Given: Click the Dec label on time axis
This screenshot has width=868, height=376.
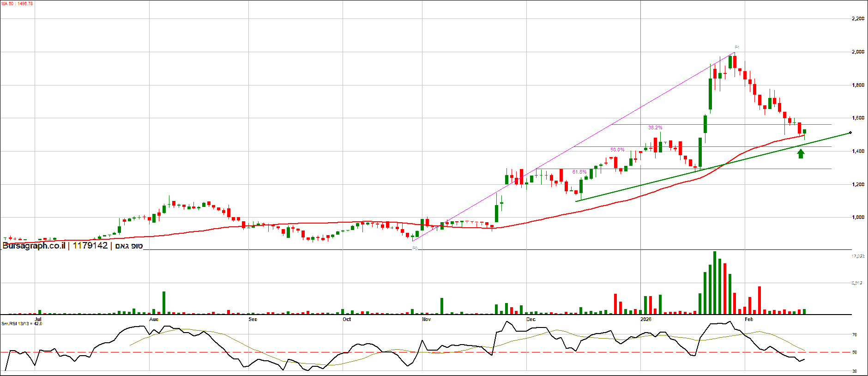Looking at the screenshot, I should pyautogui.click(x=531, y=319).
